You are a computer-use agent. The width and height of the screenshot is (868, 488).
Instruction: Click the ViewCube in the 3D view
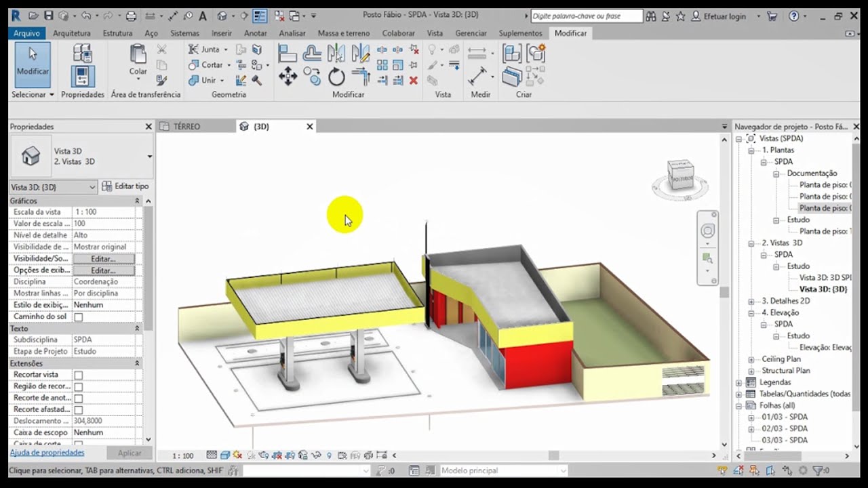[x=680, y=176]
